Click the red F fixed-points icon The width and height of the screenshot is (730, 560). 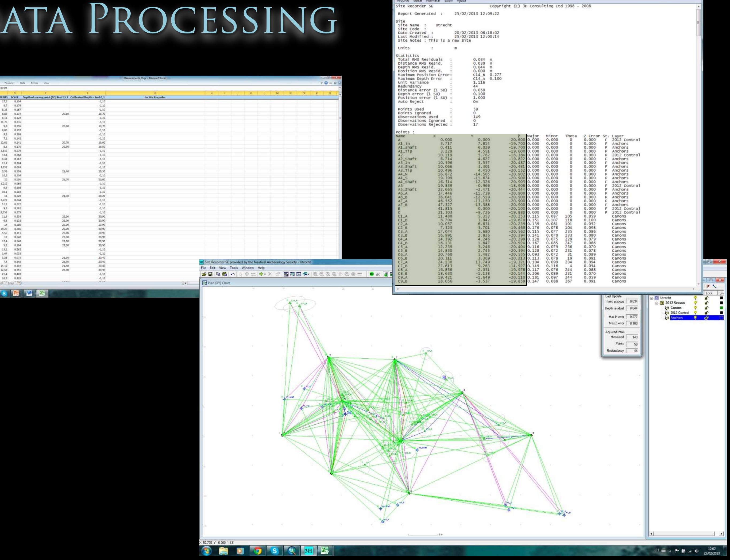click(709, 286)
